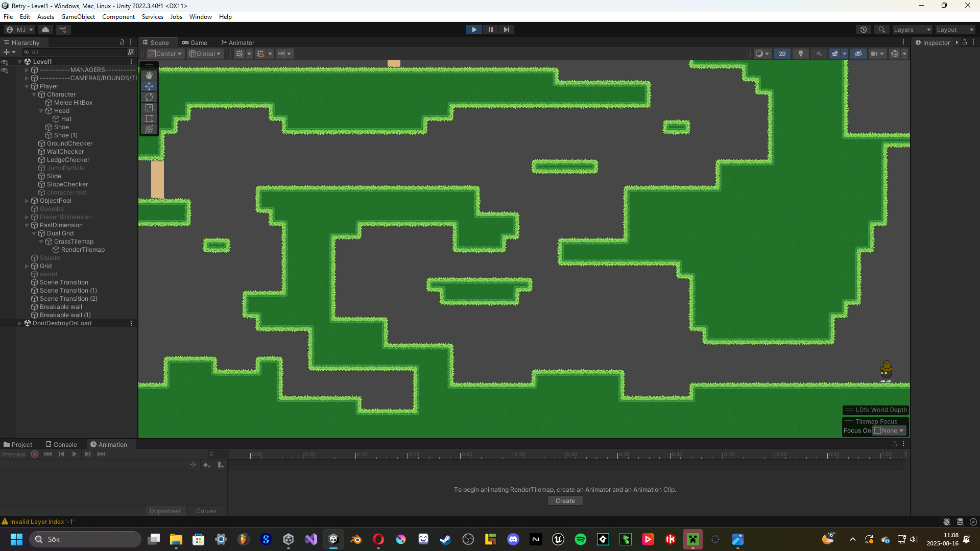Add keyframe in Animation window
This screenshot has width=980, height=551.
[206, 465]
